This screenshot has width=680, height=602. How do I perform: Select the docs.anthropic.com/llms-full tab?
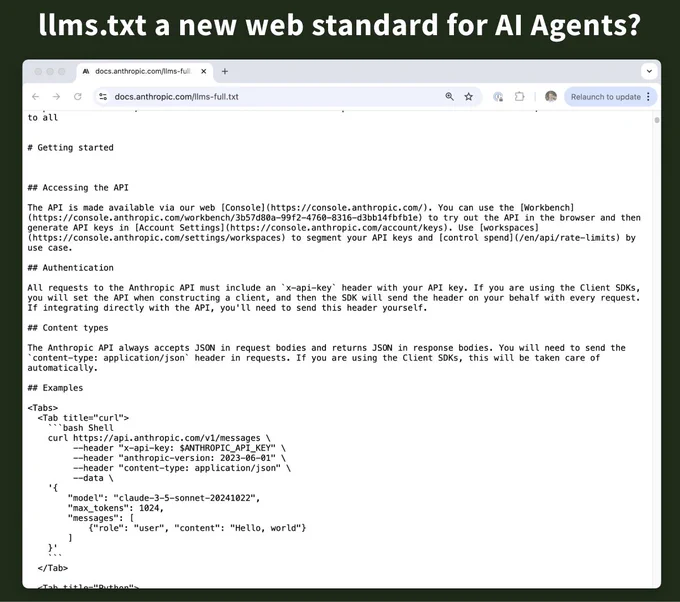(x=145, y=72)
